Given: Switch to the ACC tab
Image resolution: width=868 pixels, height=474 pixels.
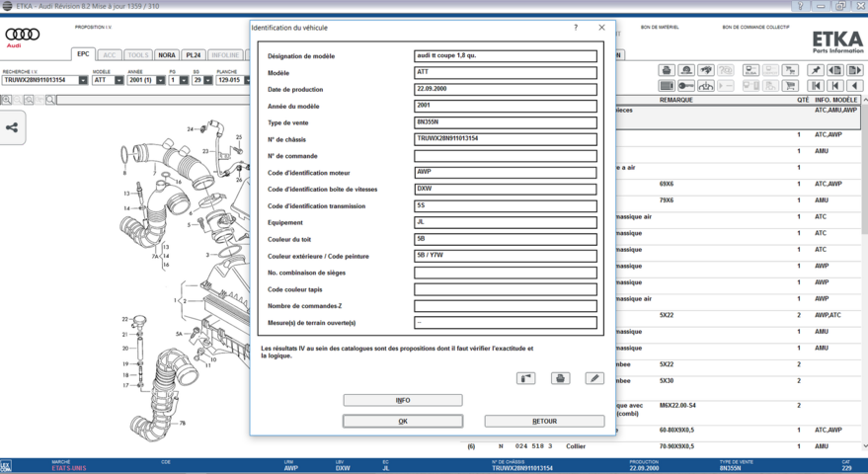Looking at the screenshot, I should point(110,55).
